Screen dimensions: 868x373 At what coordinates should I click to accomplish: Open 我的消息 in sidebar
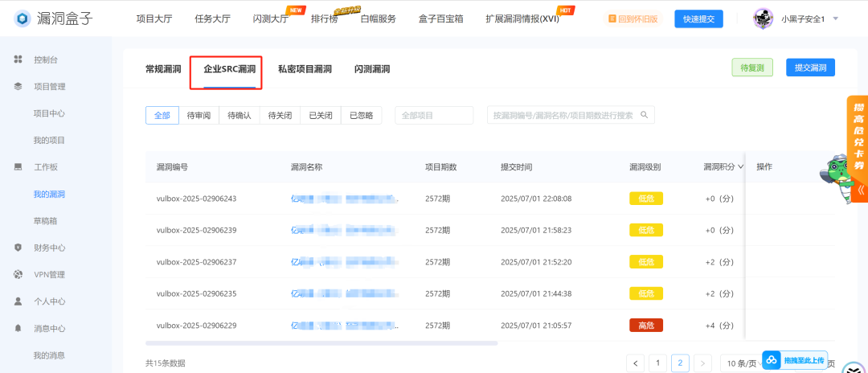(x=49, y=355)
